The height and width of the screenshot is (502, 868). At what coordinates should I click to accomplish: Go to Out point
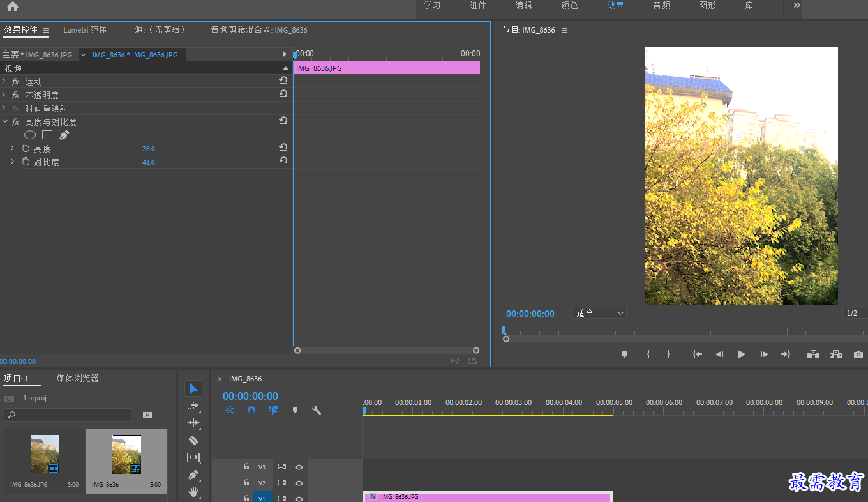point(786,354)
